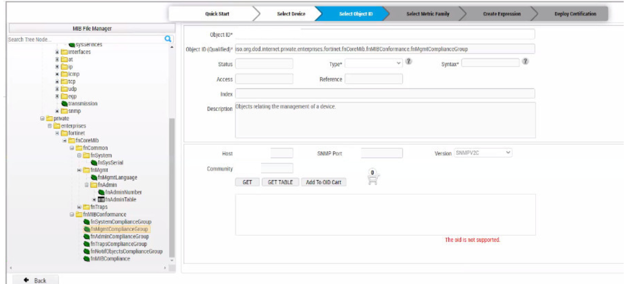Select fnMIBCompliance tree node

point(110,259)
